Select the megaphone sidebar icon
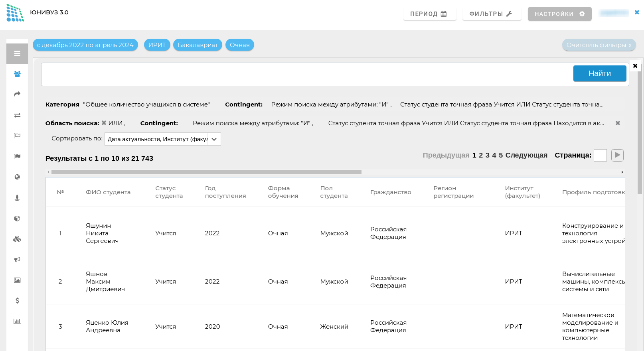The image size is (644, 351). [17, 259]
